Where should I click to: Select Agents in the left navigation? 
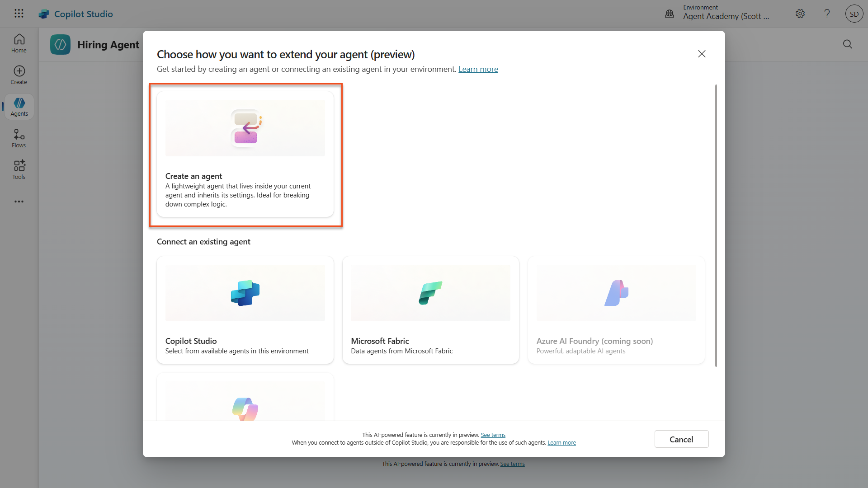point(19,107)
